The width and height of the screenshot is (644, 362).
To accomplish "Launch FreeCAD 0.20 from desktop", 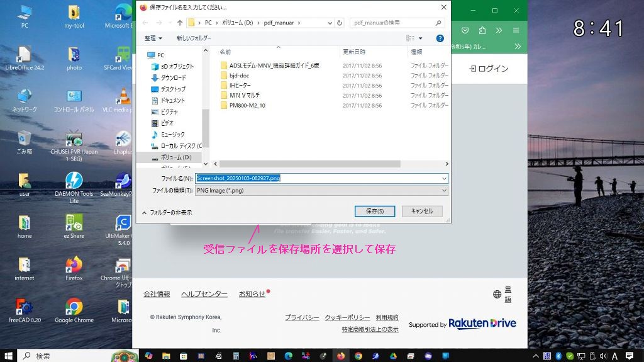I will pyautogui.click(x=25, y=310).
